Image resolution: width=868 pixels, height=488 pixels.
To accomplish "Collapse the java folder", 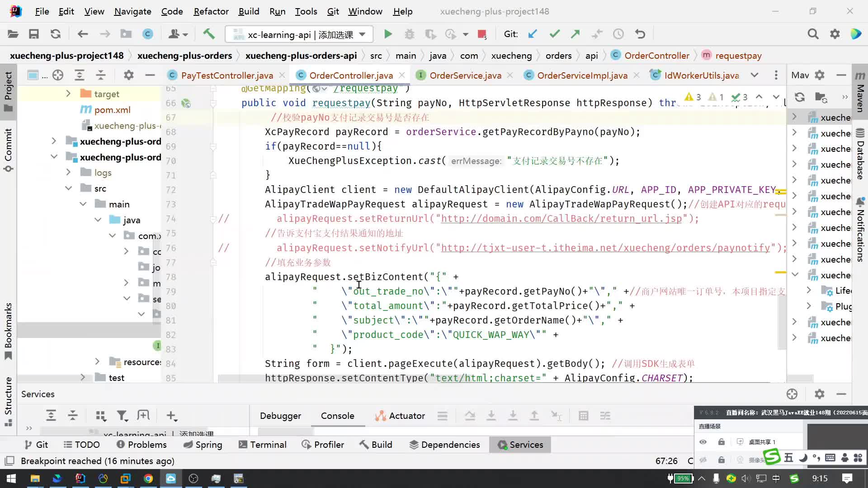I will (98, 220).
